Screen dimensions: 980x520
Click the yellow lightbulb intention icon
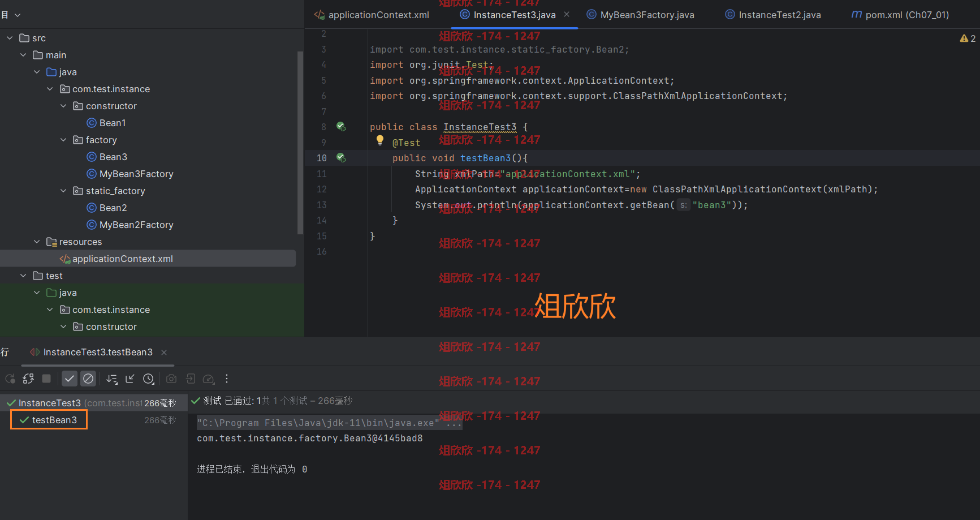(380, 140)
